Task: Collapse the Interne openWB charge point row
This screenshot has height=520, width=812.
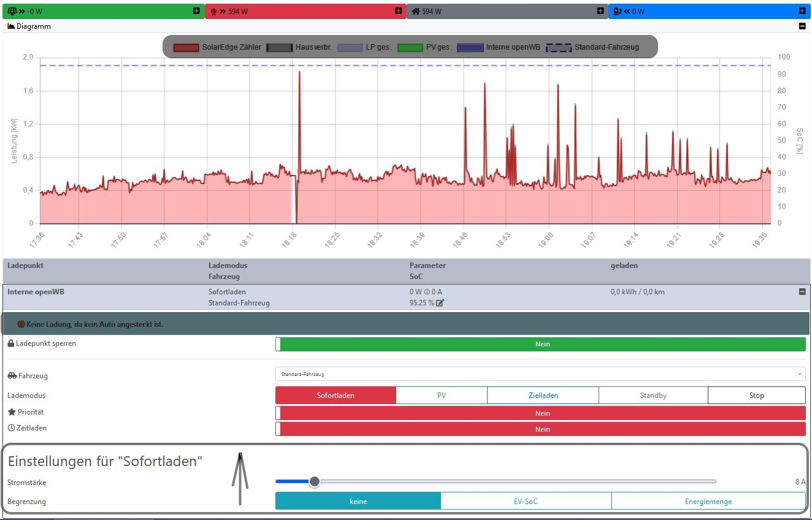Action: coord(802,292)
